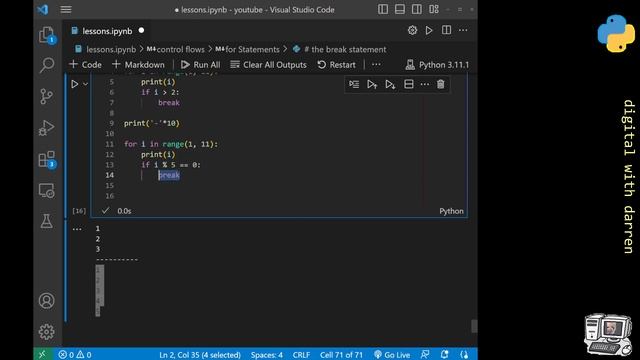Toggle the secondary side bar layout button

point(417,9)
